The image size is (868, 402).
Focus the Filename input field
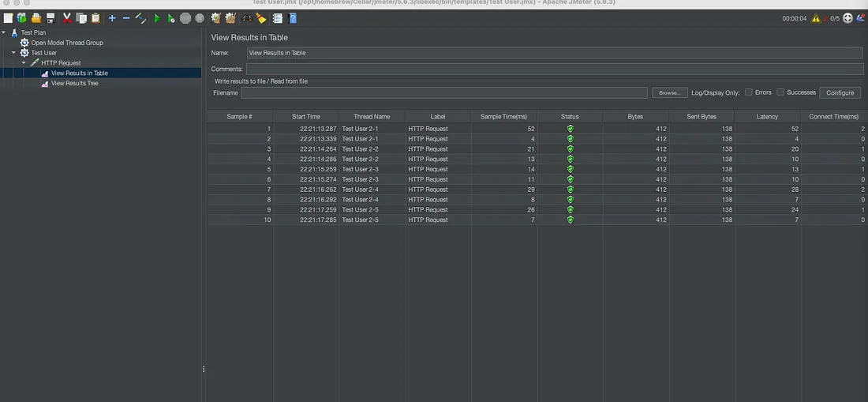(444, 93)
